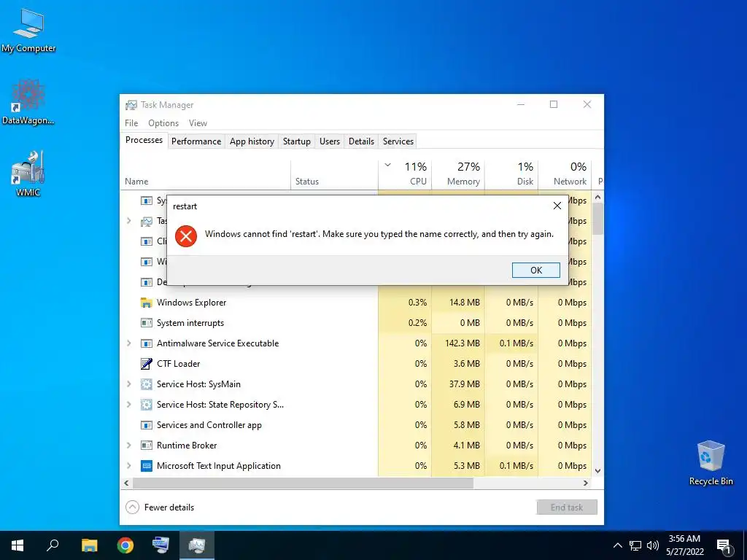This screenshot has height=560, width=747.
Task: Expand Microsoft Text Input Application row
Action: pyautogui.click(x=128, y=466)
